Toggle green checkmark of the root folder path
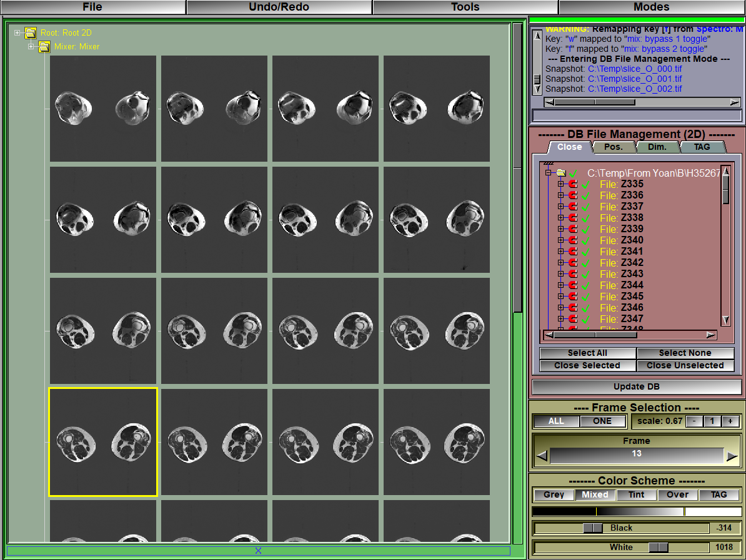The height and width of the screenshot is (560, 746). (574, 173)
